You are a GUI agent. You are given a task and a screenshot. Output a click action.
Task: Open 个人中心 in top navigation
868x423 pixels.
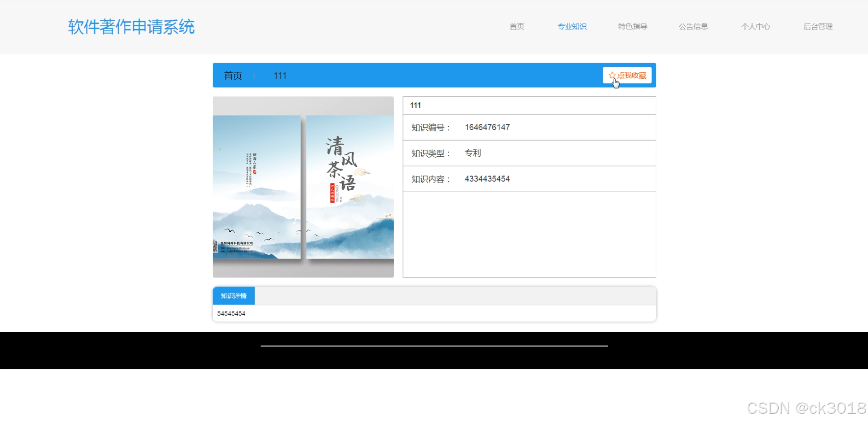[756, 26]
